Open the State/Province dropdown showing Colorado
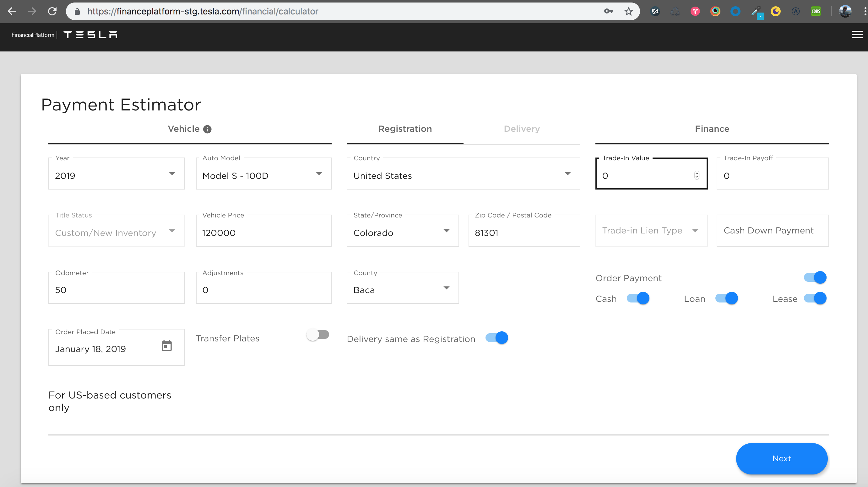 click(403, 231)
